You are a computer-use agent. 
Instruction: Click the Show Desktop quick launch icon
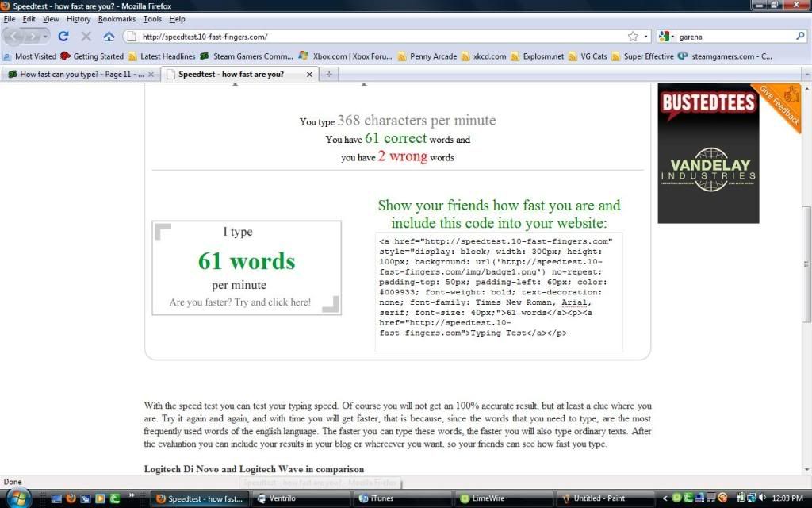56,498
